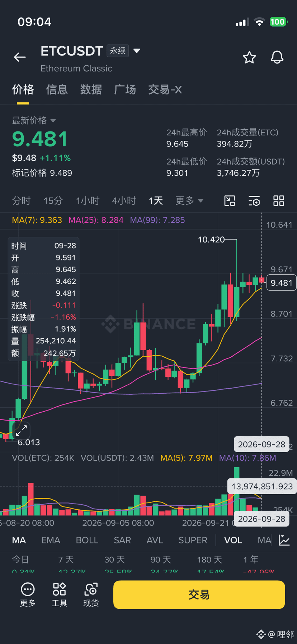Open the four-square grid layout icon

coord(279,201)
